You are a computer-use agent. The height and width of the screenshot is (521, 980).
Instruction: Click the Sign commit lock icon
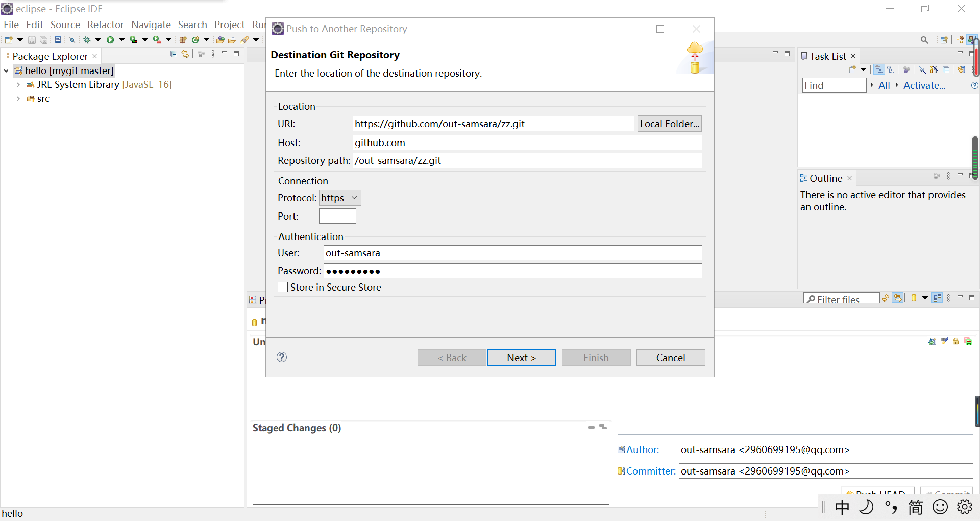[956, 341]
